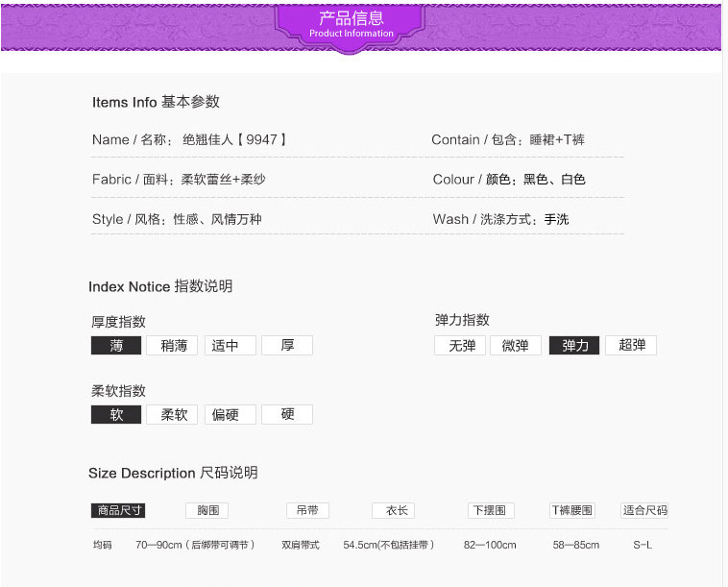Viewport: 728px width, 587px height.
Task: Select 无弹 elasticity option
Action: pyautogui.click(x=461, y=346)
